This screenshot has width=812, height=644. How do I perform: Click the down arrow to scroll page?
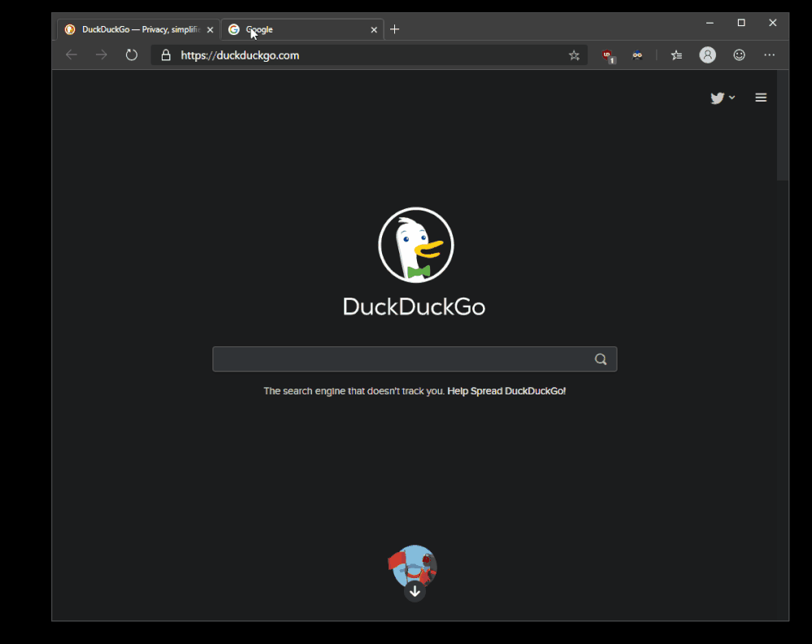point(415,591)
